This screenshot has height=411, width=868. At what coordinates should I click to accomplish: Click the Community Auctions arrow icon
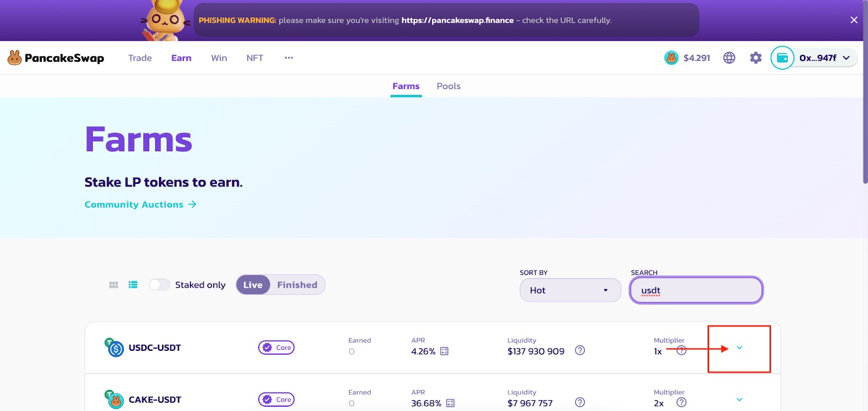[x=192, y=204]
